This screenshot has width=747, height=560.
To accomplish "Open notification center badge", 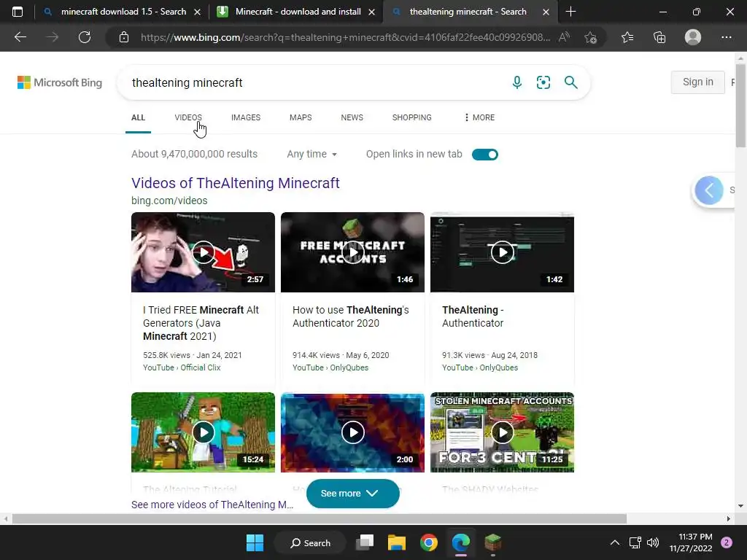I will (x=727, y=542).
